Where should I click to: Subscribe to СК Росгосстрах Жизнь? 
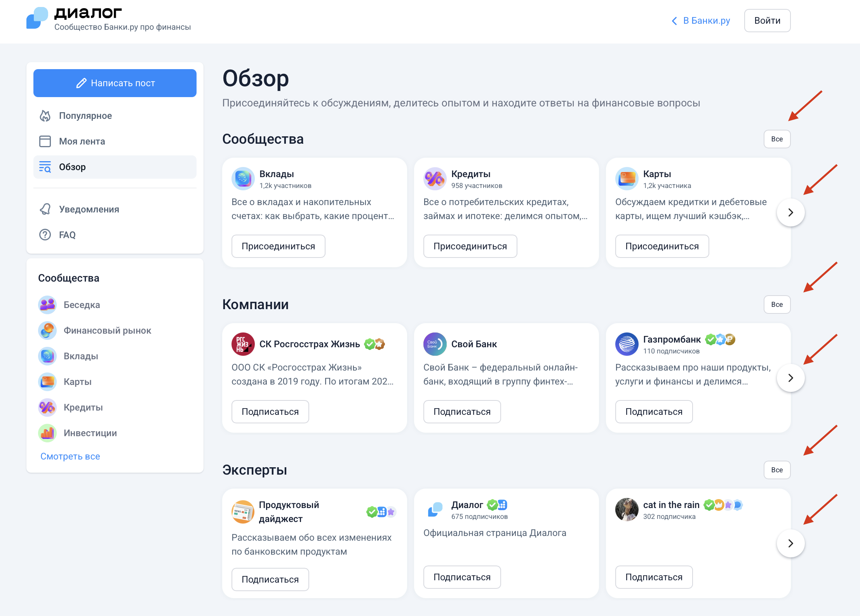click(x=270, y=412)
